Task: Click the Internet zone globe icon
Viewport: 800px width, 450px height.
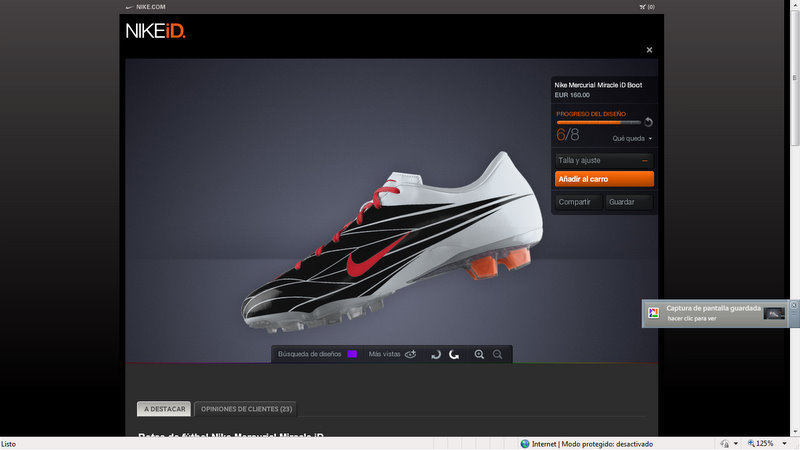Action: pos(525,444)
